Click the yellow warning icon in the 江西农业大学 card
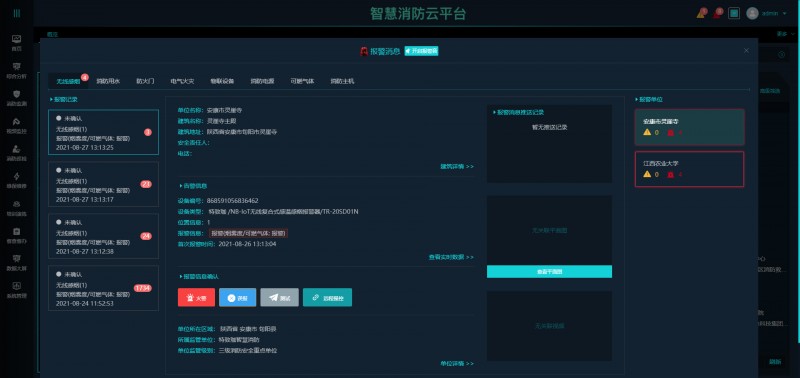800x378 pixels. tap(647, 174)
